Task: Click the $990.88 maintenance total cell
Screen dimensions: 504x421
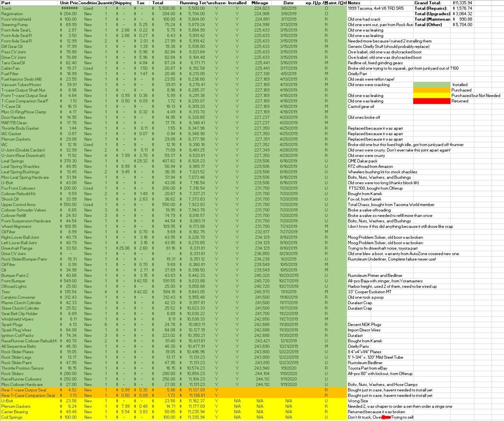Action: coord(463,19)
